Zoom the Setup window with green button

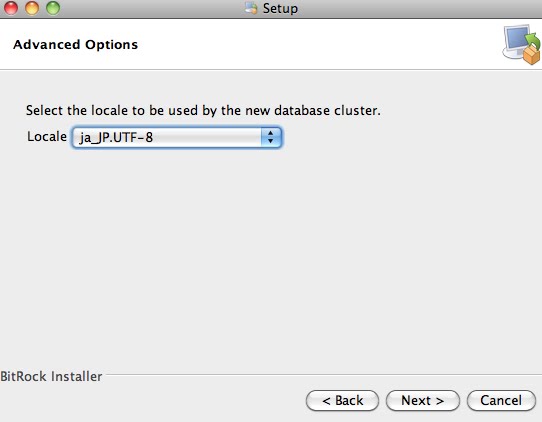[53, 8]
